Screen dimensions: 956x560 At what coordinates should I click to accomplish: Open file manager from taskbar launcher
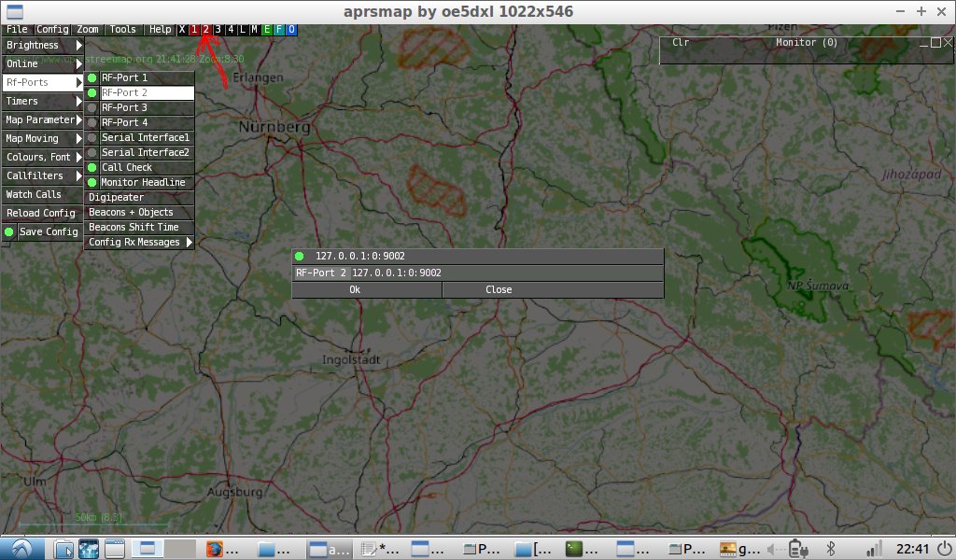(x=63, y=549)
